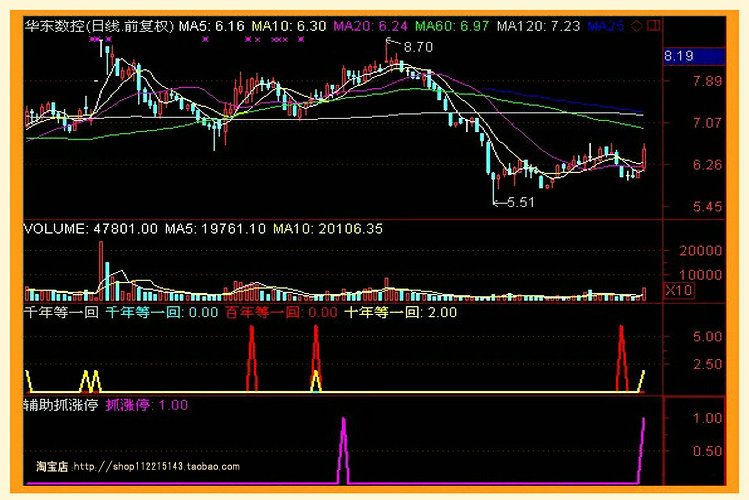The image size is (749, 500).
Task: Select the MA5: 6.16 indicator label
Action: click(212, 24)
